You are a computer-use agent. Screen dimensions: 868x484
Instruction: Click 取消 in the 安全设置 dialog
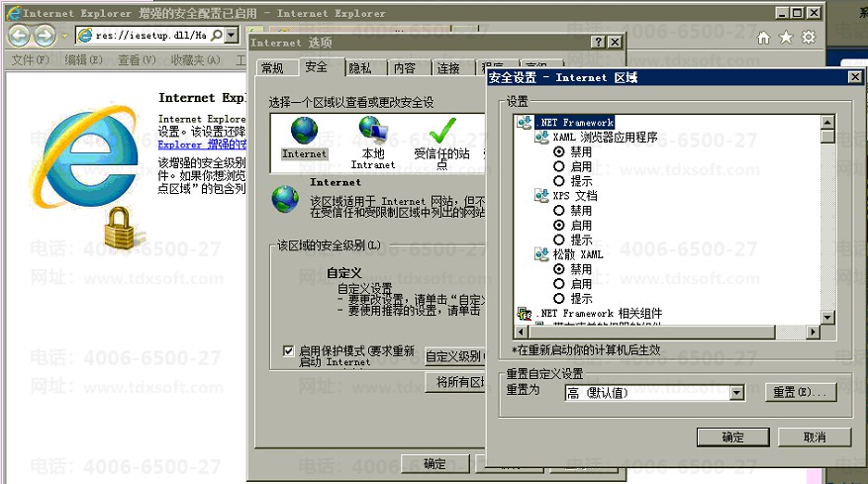[815, 436]
